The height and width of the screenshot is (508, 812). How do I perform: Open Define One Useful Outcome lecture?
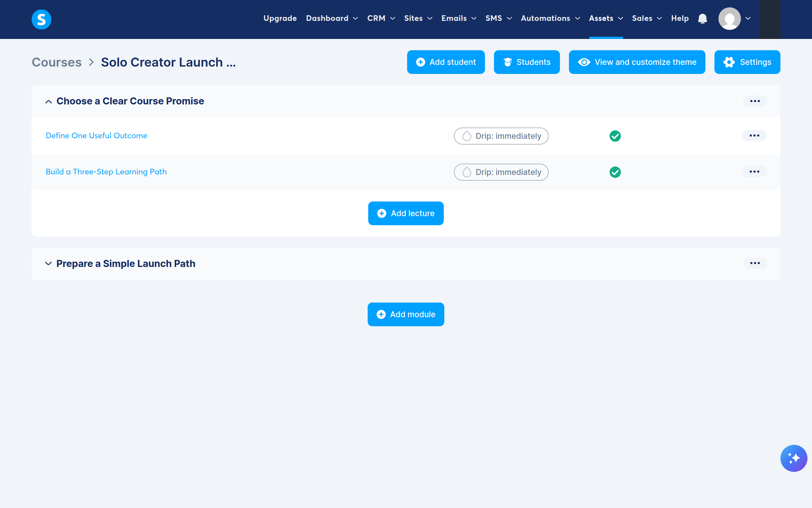coord(96,136)
